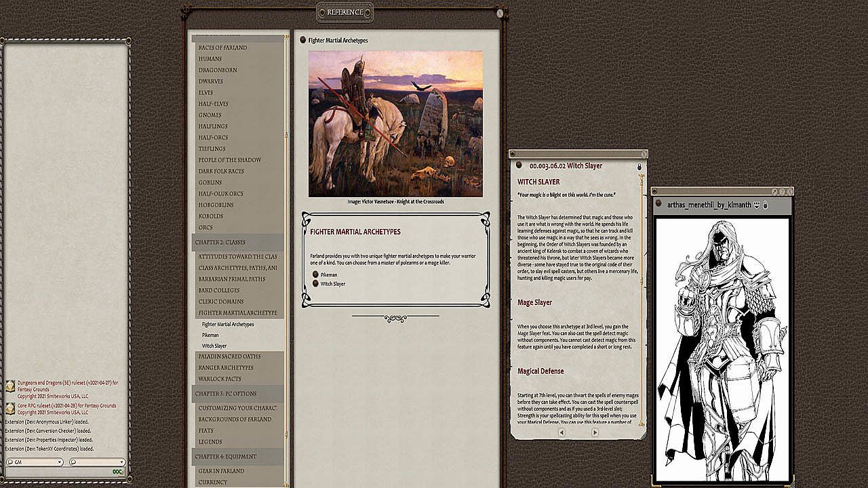The height and width of the screenshot is (488, 868).
Task: Click the Arthas Menethil line-art image
Action: point(723,349)
